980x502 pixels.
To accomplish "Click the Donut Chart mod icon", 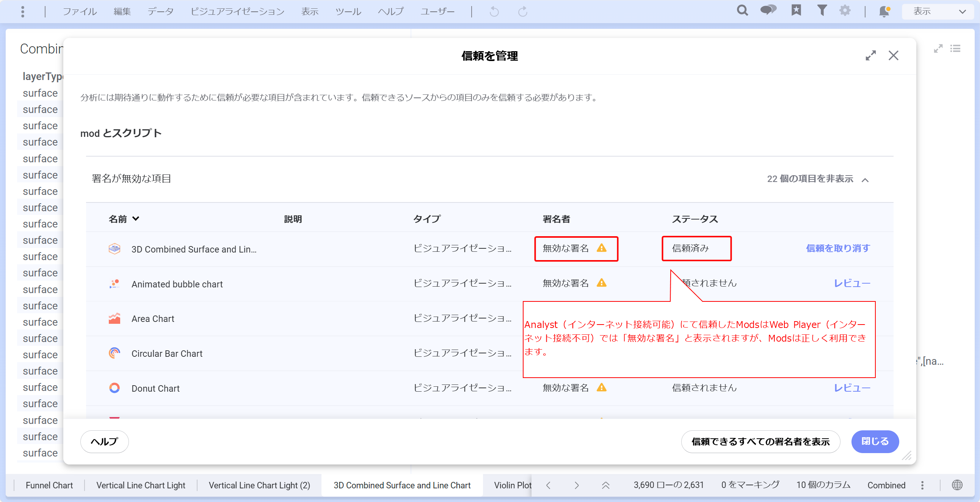I will pos(114,388).
